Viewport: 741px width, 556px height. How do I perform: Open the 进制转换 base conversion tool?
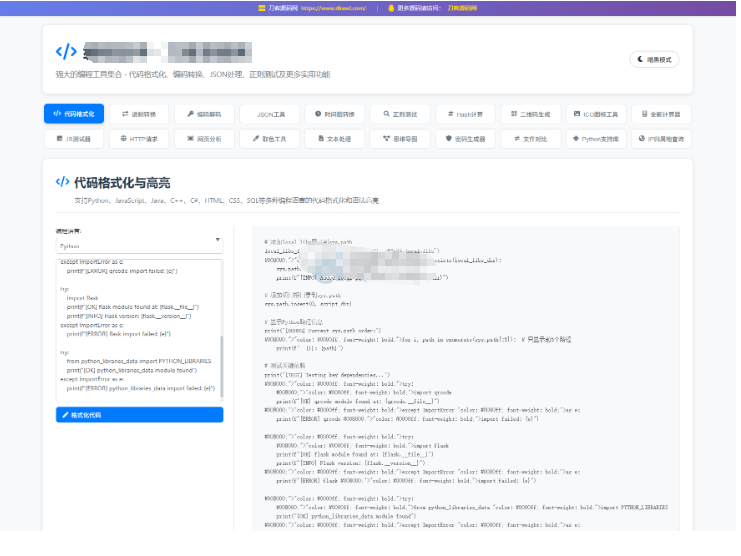pyautogui.click(x=140, y=114)
